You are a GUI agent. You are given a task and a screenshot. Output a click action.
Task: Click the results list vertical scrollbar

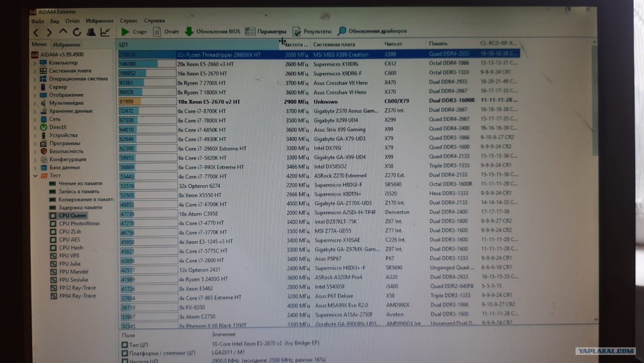tap(595, 181)
